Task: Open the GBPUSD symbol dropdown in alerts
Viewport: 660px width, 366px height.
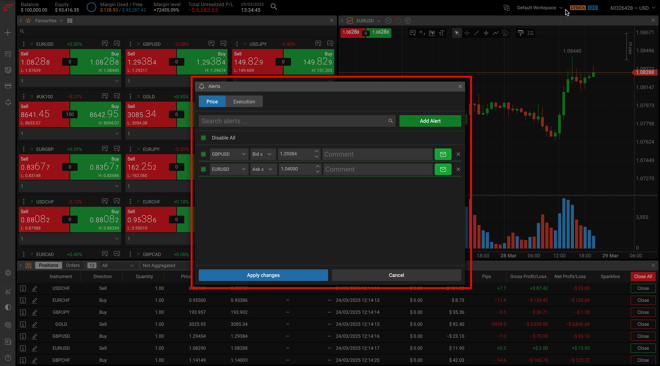Action: click(229, 154)
